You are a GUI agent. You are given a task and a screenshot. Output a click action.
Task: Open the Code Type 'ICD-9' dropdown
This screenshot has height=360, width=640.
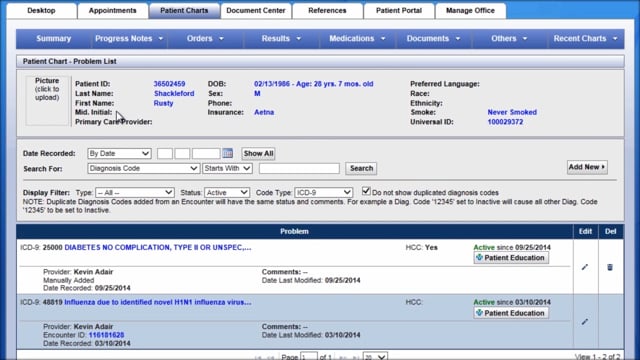323,192
